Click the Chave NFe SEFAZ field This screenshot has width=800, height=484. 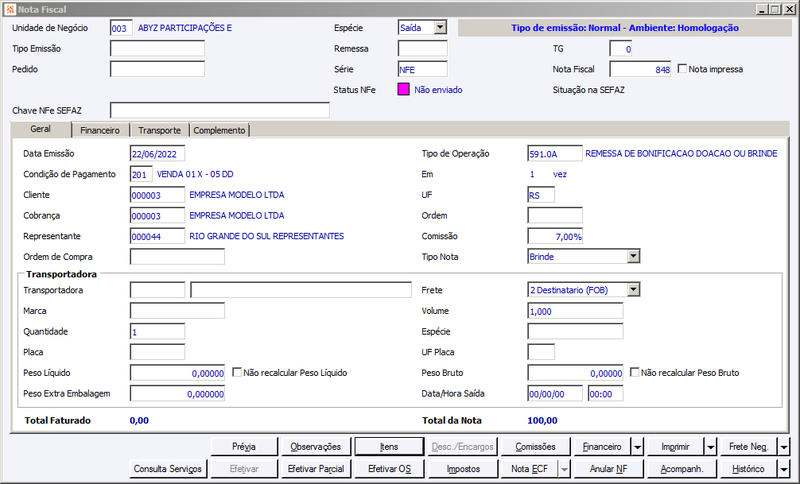coord(220,110)
